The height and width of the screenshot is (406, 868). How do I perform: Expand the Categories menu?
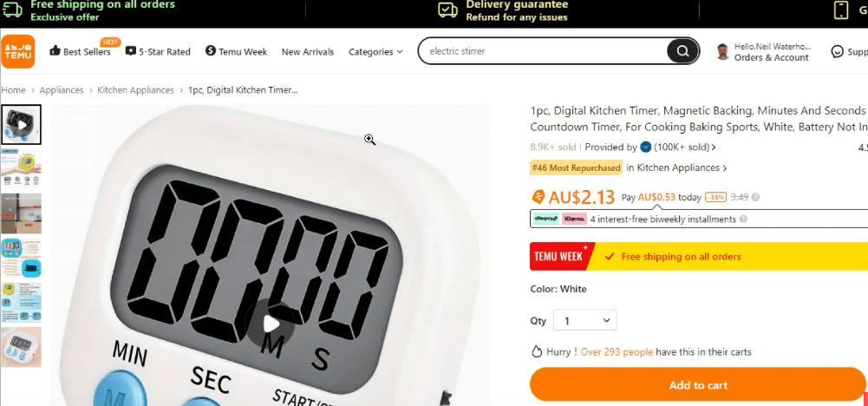(x=375, y=51)
